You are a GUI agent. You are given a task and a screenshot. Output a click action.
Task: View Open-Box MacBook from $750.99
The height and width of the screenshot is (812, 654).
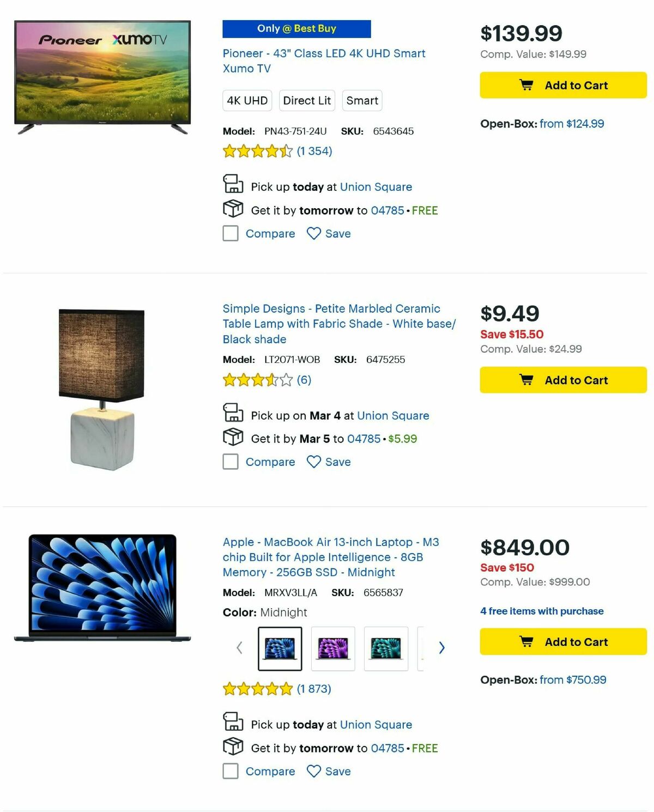572,680
